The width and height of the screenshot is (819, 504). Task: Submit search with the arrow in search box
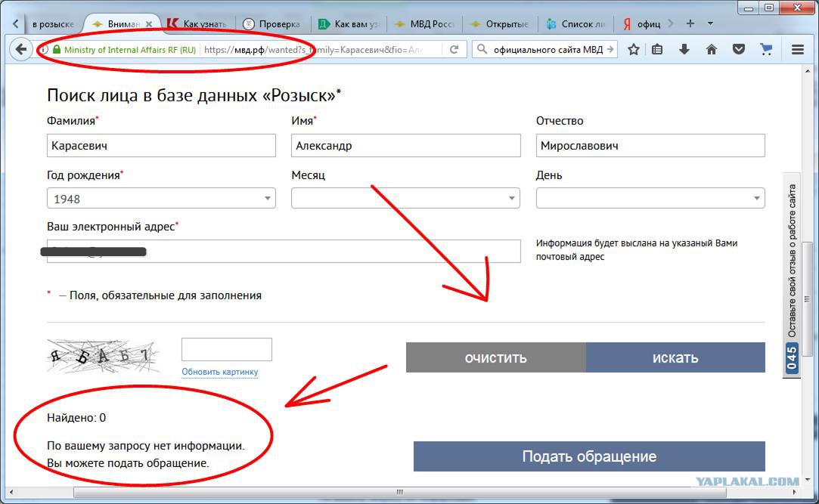coord(610,49)
